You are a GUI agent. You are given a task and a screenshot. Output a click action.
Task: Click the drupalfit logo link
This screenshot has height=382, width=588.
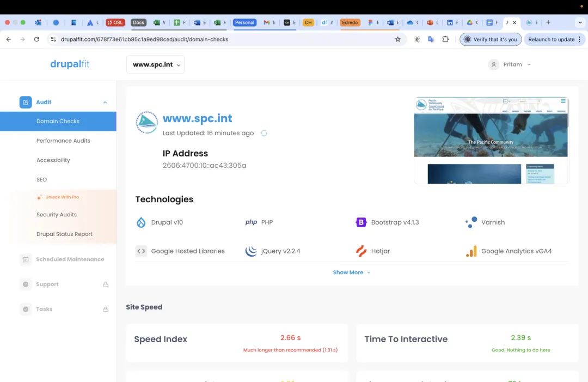tap(70, 64)
